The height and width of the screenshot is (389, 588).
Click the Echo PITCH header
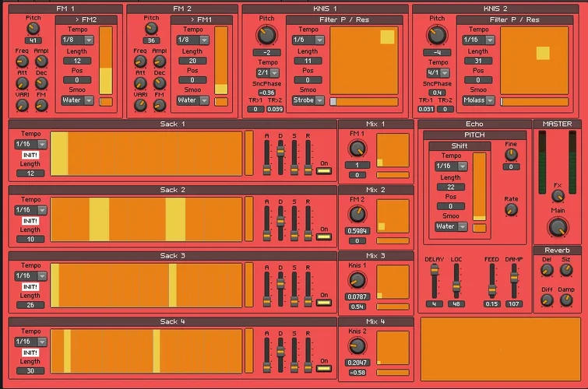tap(474, 135)
